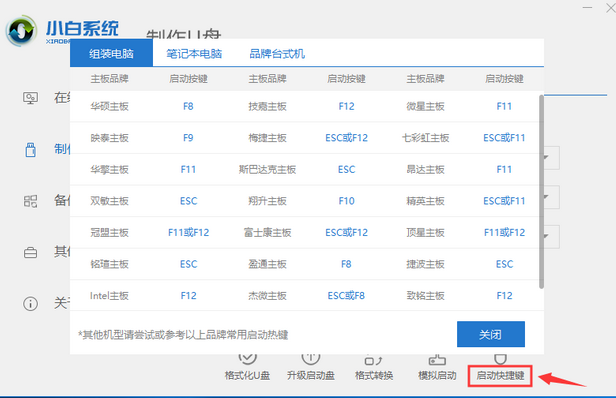
Task: Click F10 key for 翔升主板
Action: tap(346, 201)
